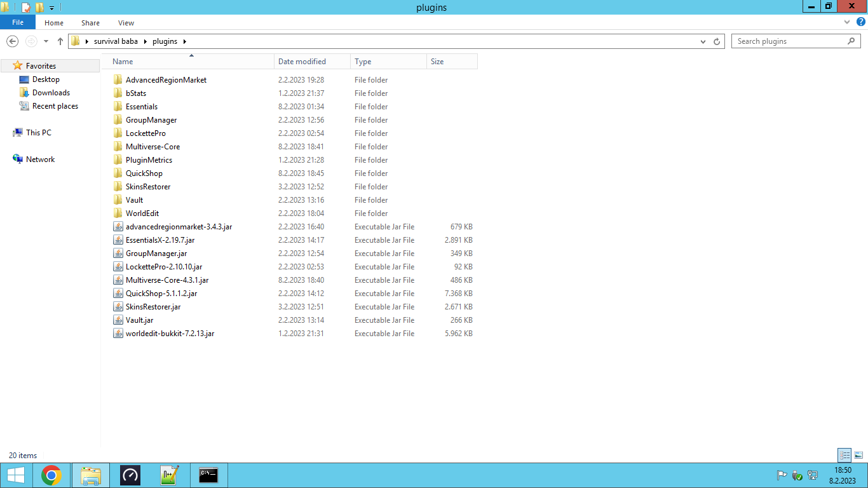Switch to the Home ribbon tab
The width and height of the screenshot is (868, 488).
[54, 23]
